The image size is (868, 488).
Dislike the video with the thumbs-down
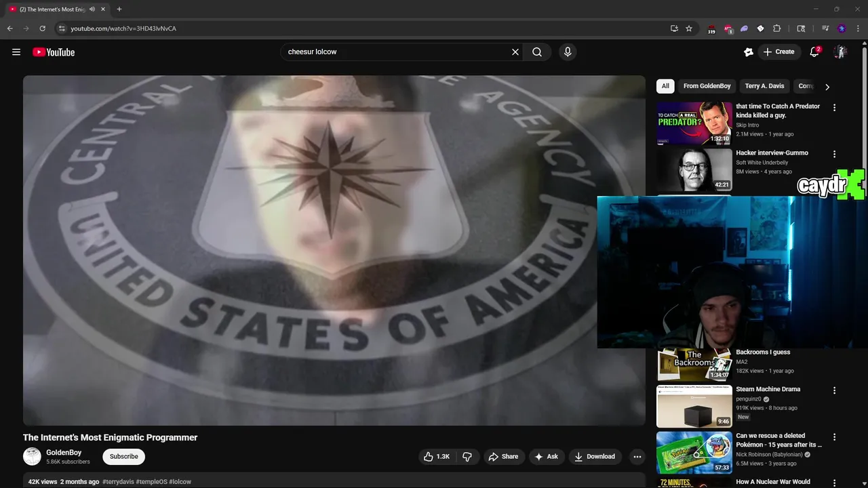tap(467, 457)
